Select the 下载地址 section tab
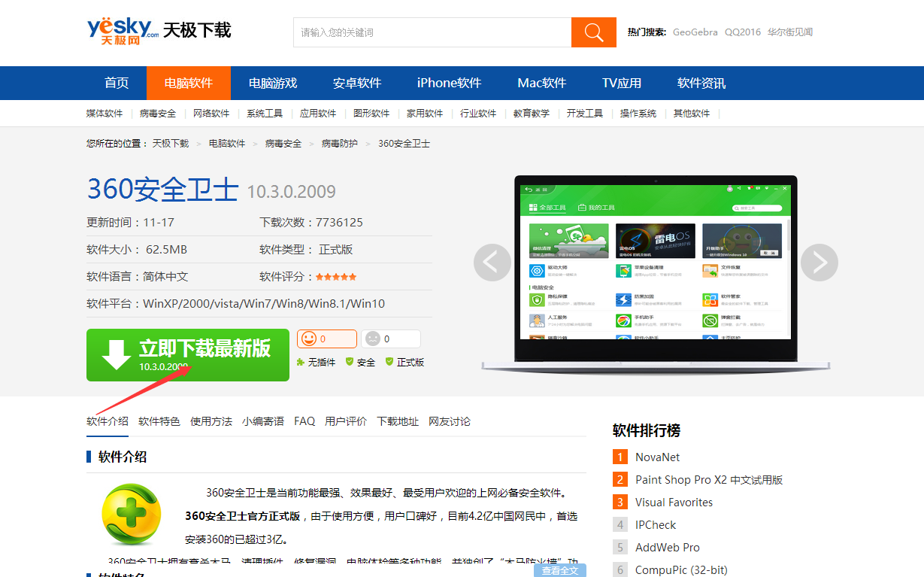924x577 pixels. tap(398, 421)
